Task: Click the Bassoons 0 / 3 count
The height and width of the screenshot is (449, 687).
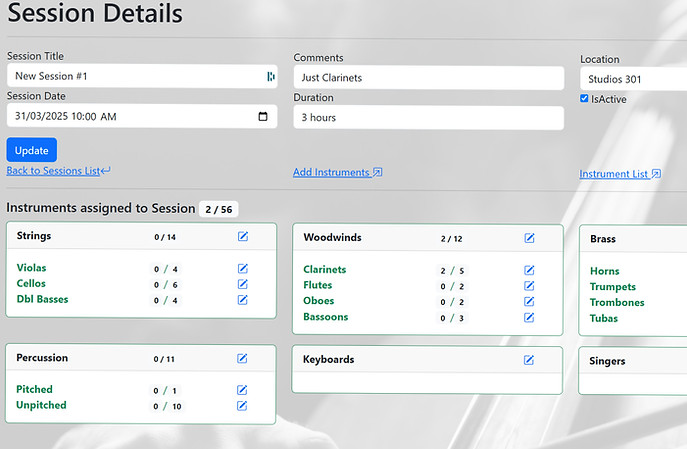Action: [x=452, y=318]
